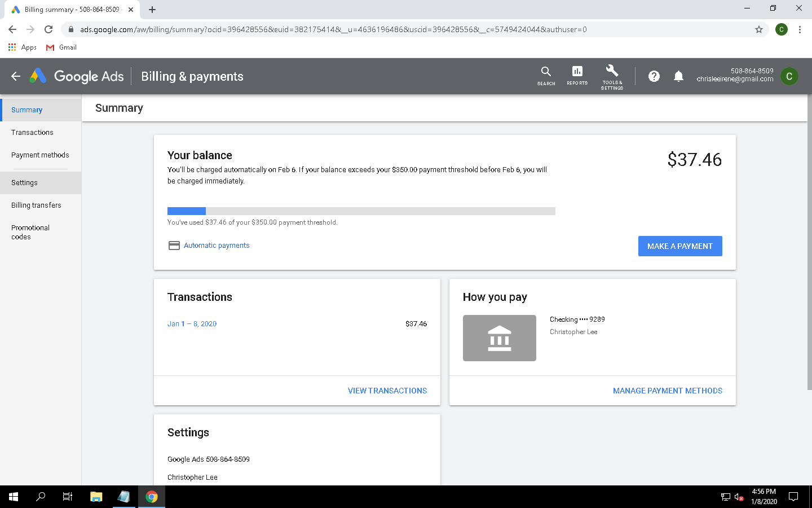The height and width of the screenshot is (508, 812).
Task: Open the notifications bell
Action: tap(678, 76)
